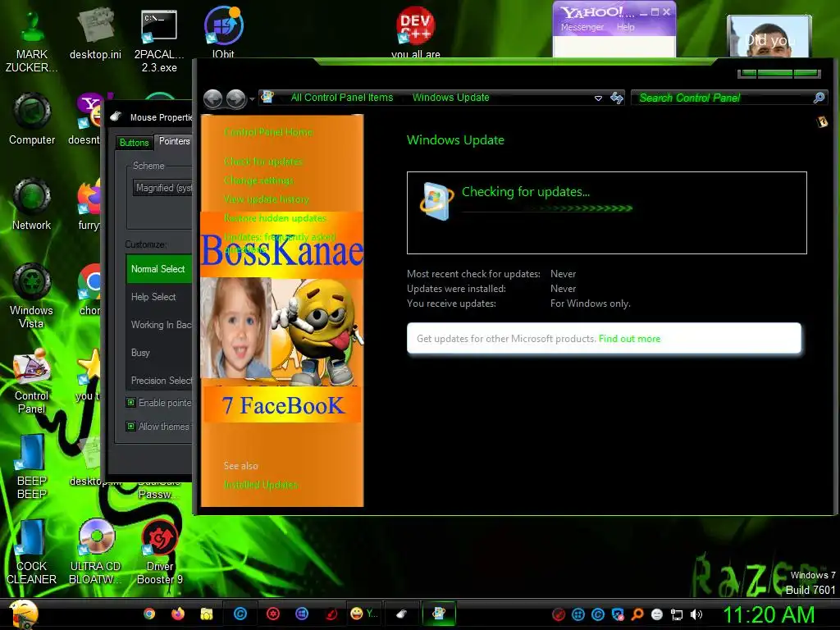Click the network icon in system tray
The width and height of the screenshot is (840, 630).
[677, 614]
